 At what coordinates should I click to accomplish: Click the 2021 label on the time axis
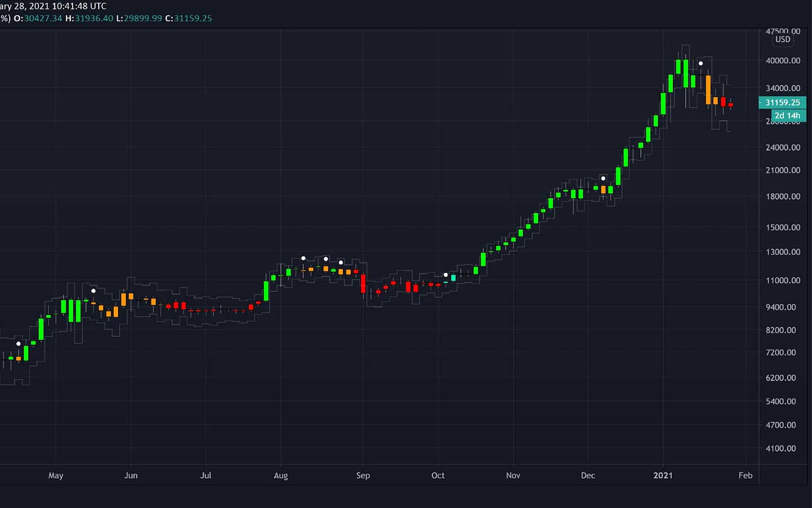pos(663,475)
